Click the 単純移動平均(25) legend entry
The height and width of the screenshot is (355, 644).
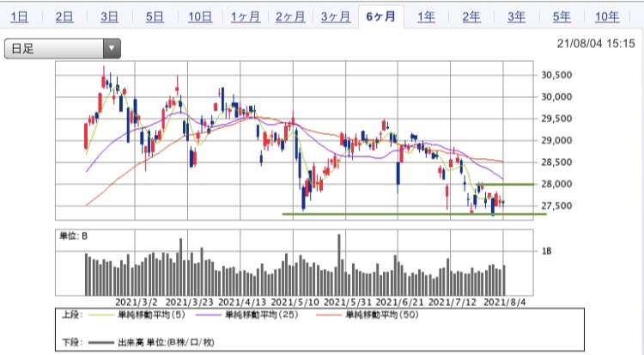click(x=262, y=315)
